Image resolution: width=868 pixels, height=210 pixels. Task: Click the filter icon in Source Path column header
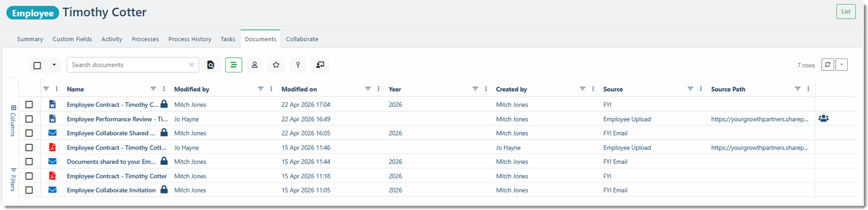tap(798, 89)
